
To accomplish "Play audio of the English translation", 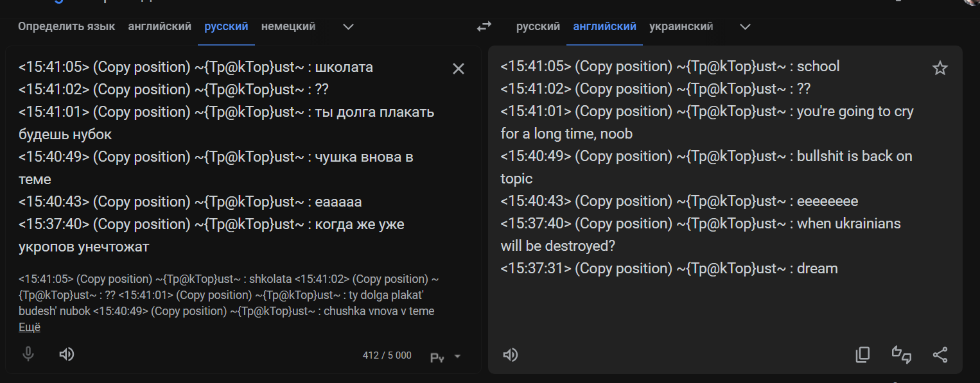I will 511,355.
